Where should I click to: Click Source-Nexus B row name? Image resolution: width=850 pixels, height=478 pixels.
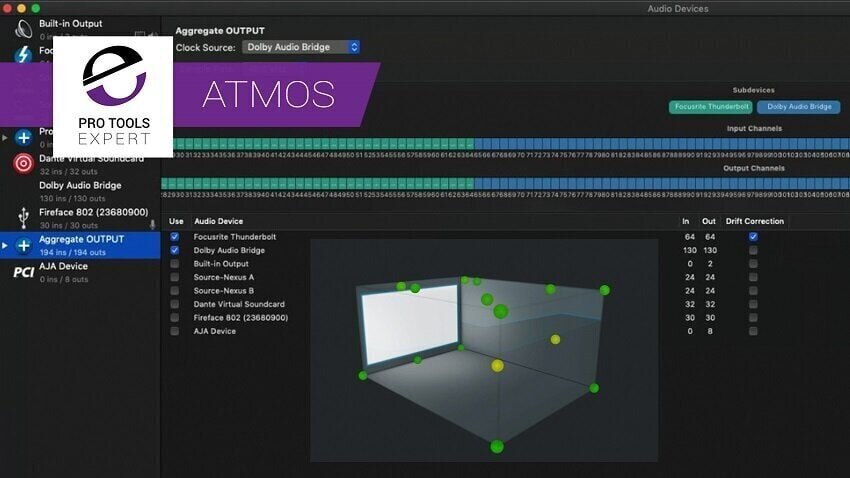point(223,291)
